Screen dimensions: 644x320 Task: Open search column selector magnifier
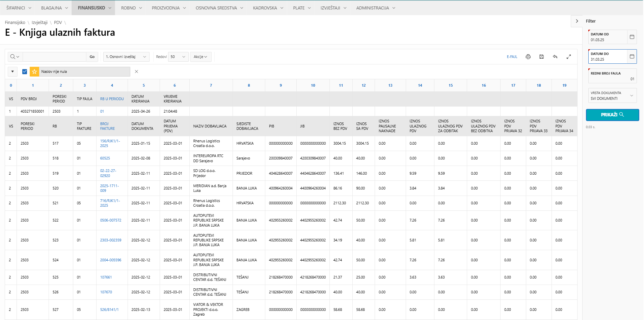point(14,57)
